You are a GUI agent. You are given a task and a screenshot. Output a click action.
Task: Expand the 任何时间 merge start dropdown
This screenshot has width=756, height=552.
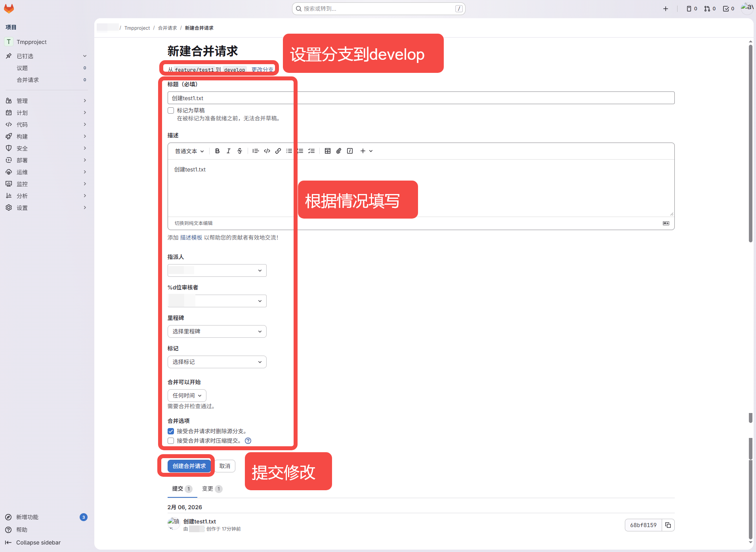(187, 396)
